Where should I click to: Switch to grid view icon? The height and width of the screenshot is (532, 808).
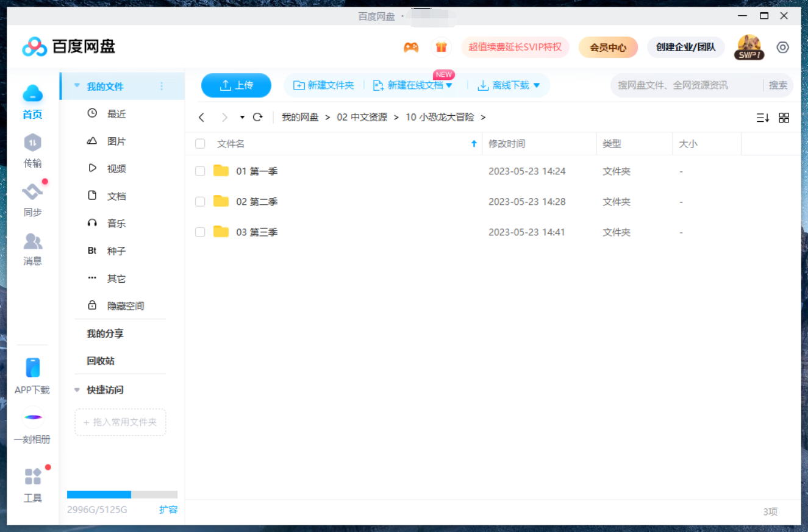[x=784, y=118]
